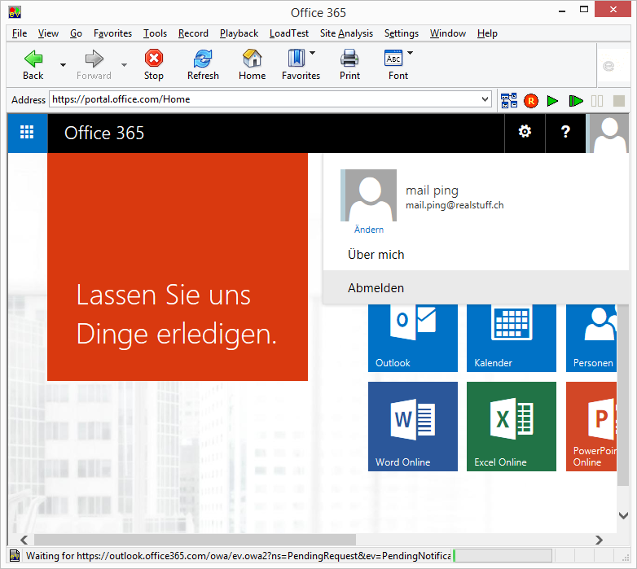Open the Help menu
Image resolution: width=637 pixels, height=569 pixels.
coord(487,33)
